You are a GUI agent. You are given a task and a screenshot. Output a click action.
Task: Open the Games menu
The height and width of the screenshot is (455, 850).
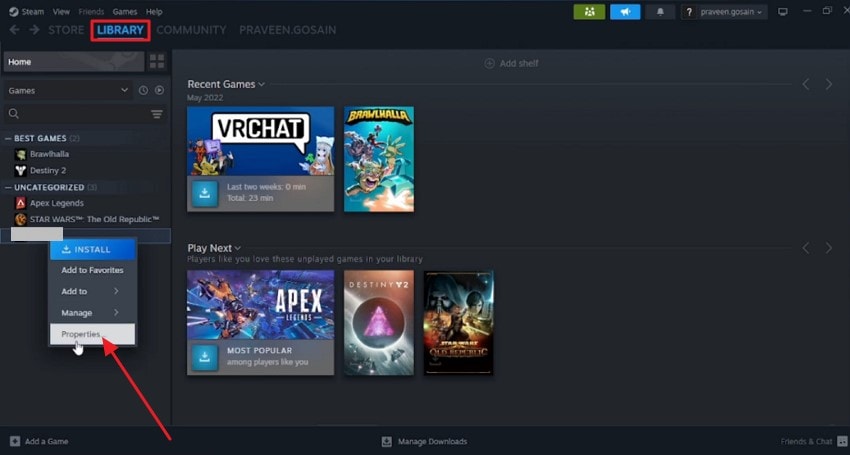coord(125,11)
